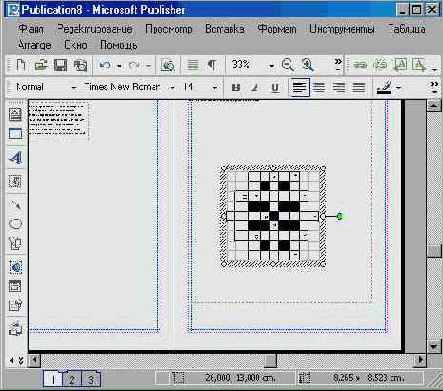The width and height of the screenshot is (443, 391).
Task: Enable center text alignment
Action: 319,88
